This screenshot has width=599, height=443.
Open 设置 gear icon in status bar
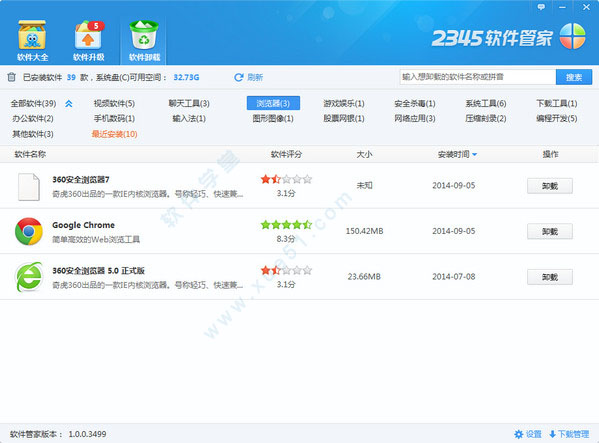(518, 434)
